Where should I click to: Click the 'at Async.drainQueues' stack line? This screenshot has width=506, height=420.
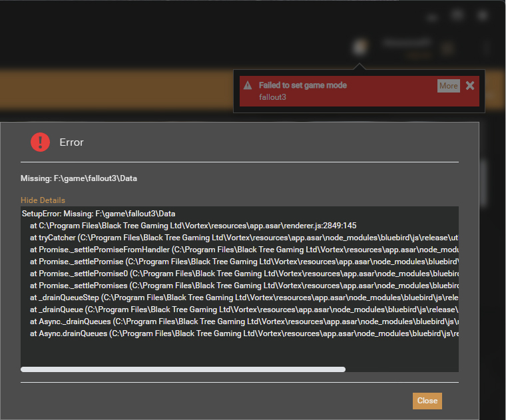pyautogui.click(x=244, y=333)
